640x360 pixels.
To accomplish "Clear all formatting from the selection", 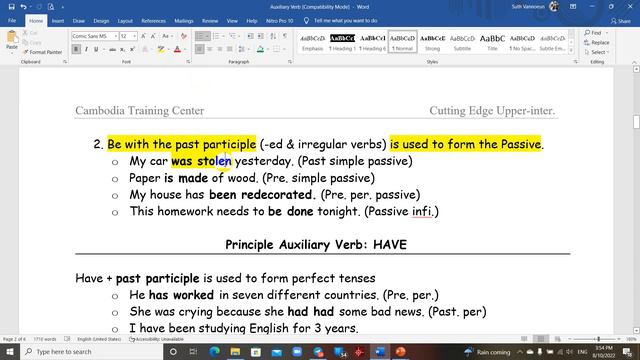I will click(x=184, y=36).
